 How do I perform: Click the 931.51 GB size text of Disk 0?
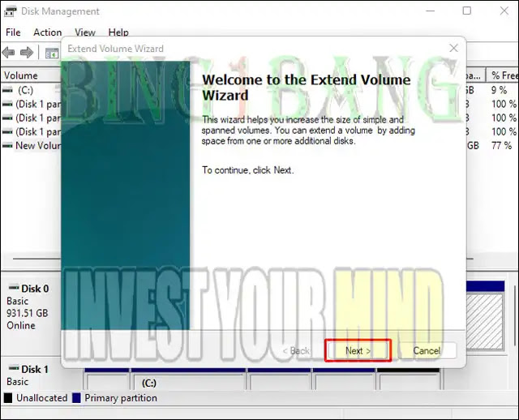[x=27, y=313]
